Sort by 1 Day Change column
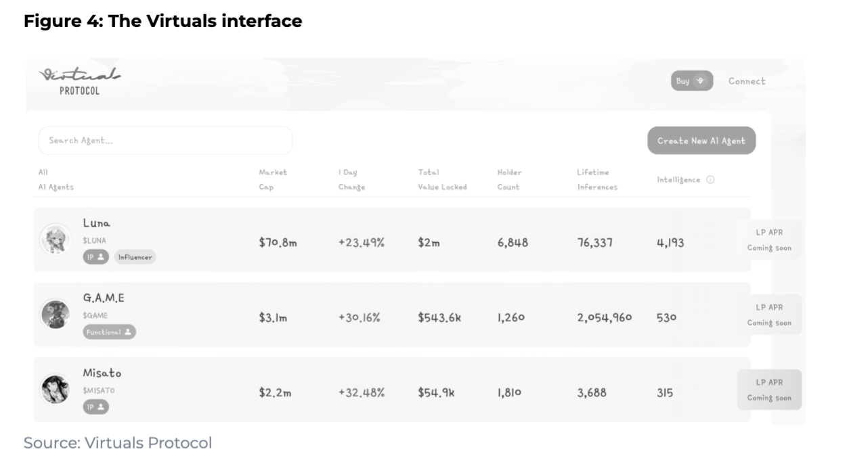This screenshot has height=460, width=868. pyautogui.click(x=351, y=180)
